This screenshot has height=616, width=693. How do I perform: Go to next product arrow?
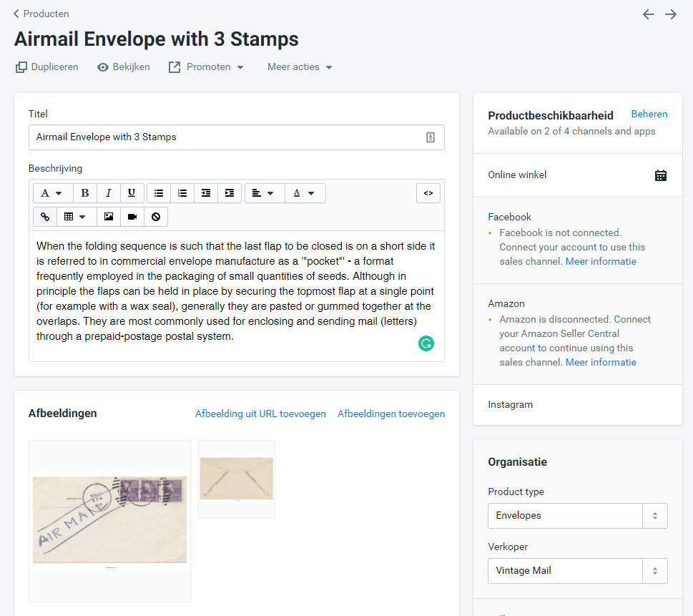(671, 14)
